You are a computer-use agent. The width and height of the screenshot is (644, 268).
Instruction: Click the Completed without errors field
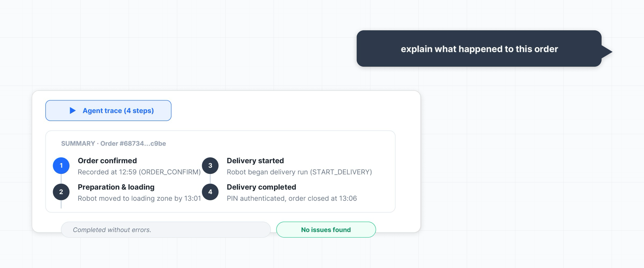[166, 230]
